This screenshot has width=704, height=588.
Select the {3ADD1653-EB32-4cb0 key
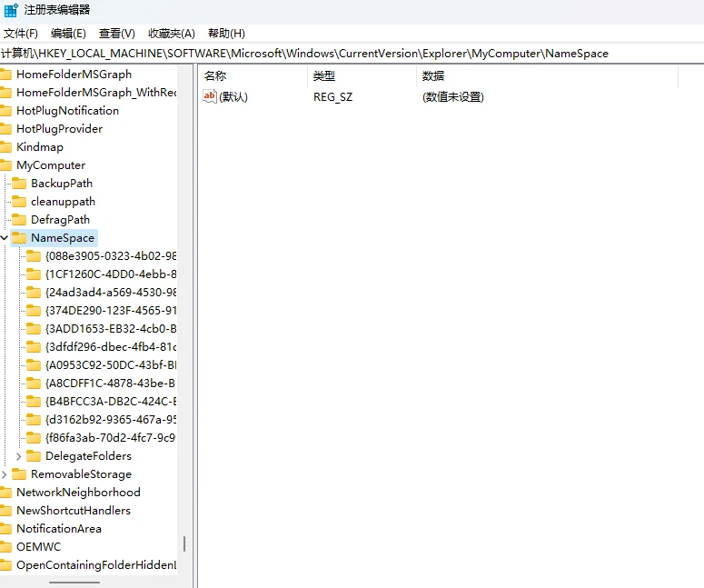pos(111,329)
